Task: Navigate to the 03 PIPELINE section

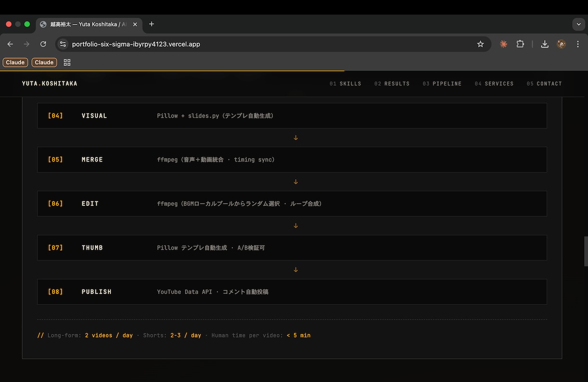Action: click(442, 84)
